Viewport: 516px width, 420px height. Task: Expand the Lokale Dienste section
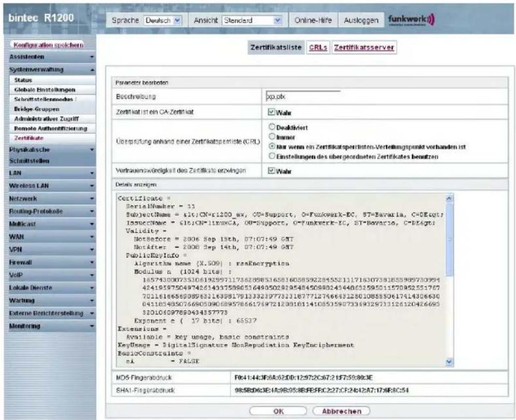50,288
